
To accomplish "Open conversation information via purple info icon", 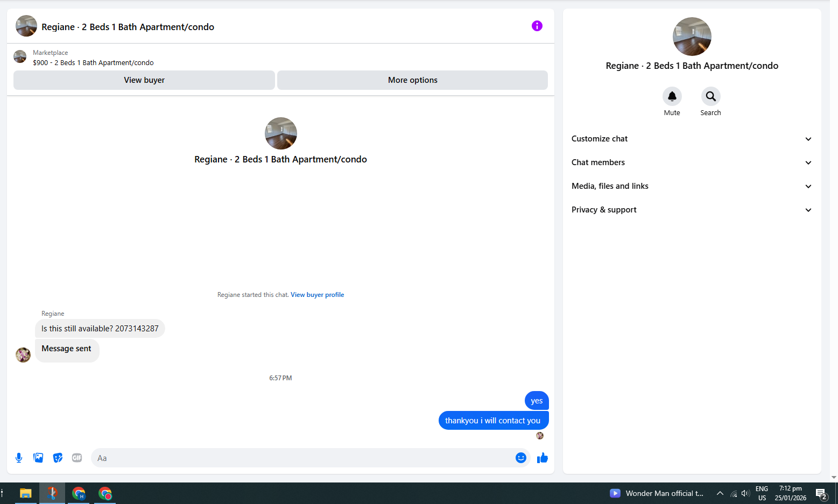I will click(537, 26).
